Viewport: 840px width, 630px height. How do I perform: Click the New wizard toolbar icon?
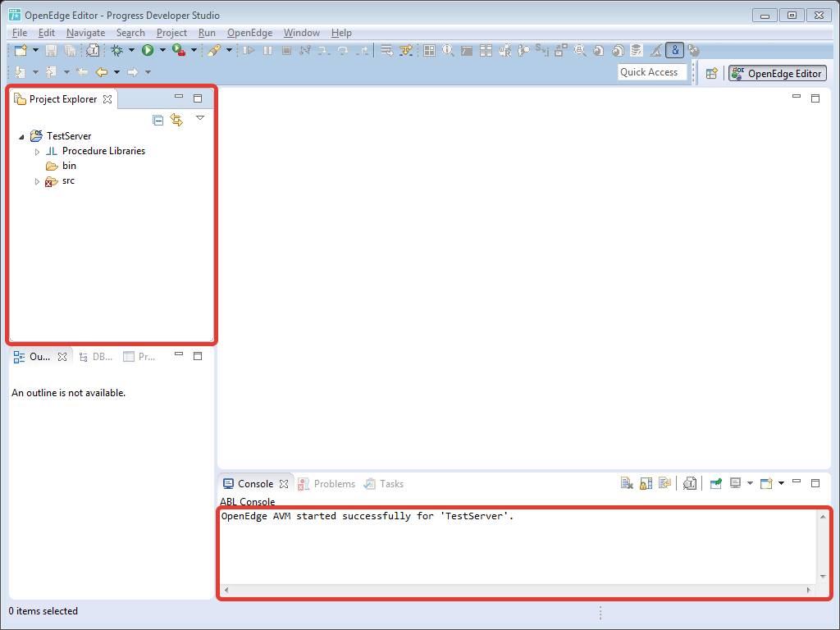[x=21, y=50]
